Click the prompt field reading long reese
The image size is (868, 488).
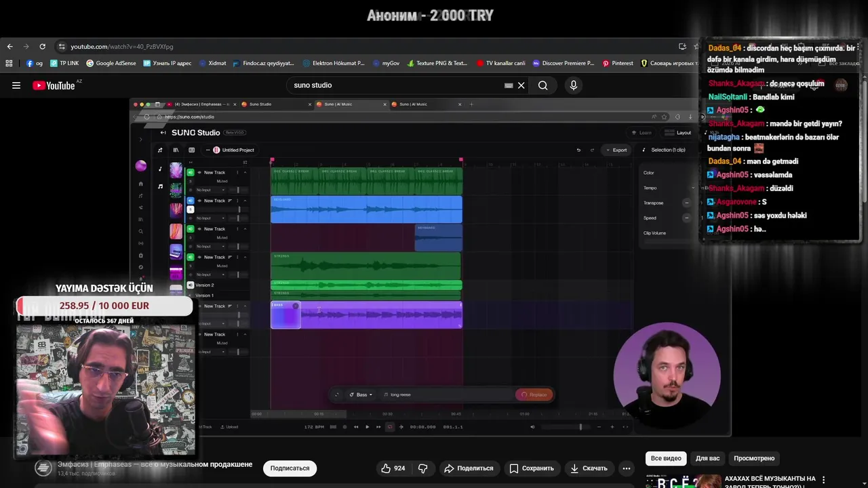(446, 394)
